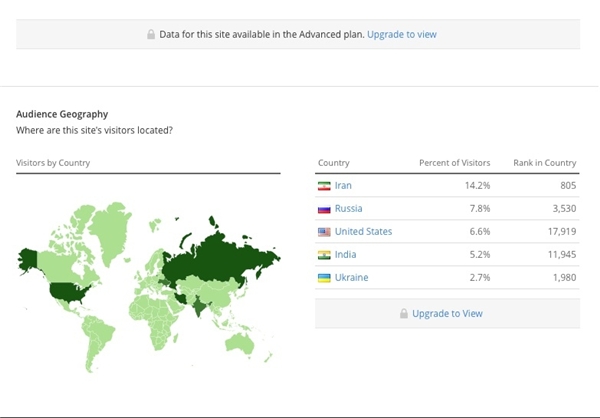
Task: Click the India flag icon
Action: [x=324, y=255]
